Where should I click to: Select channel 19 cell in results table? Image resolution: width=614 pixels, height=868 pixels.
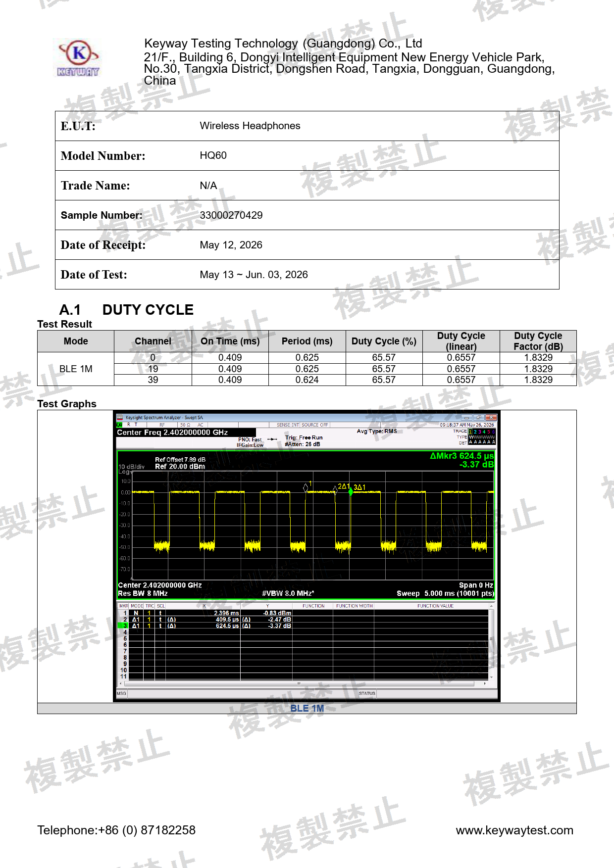click(153, 369)
